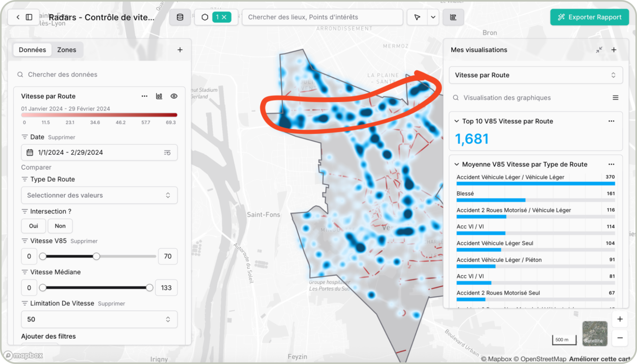
Task: Collapse the Top 10 V85 Vitesse par Route card
Action: coord(457,121)
